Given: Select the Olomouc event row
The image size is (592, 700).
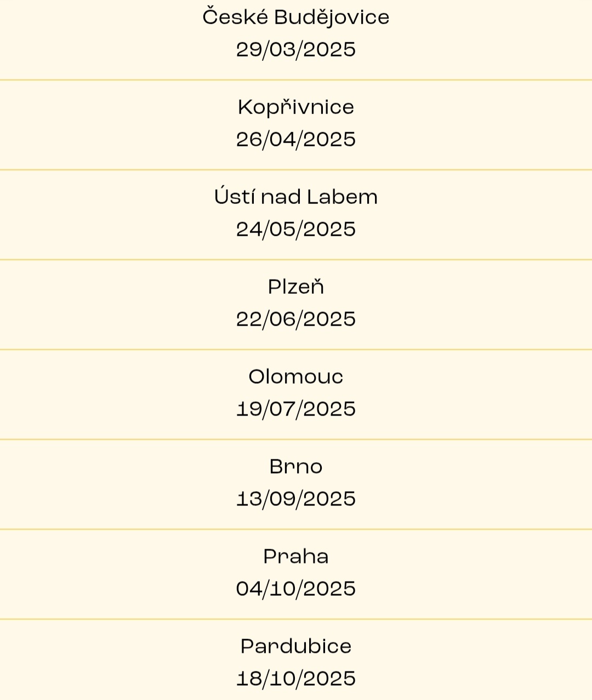Looking at the screenshot, I should tap(296, 395).
